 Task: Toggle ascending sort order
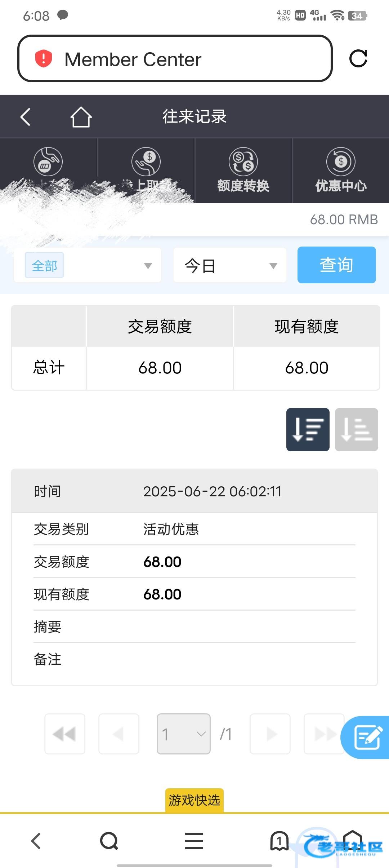click(x=356, y=430)
